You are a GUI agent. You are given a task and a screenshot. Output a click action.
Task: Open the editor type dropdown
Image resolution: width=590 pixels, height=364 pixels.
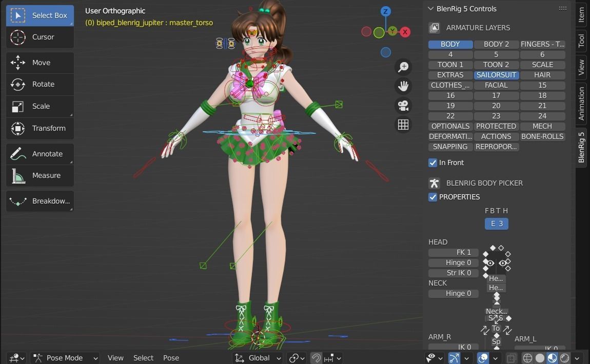[17, 358]
